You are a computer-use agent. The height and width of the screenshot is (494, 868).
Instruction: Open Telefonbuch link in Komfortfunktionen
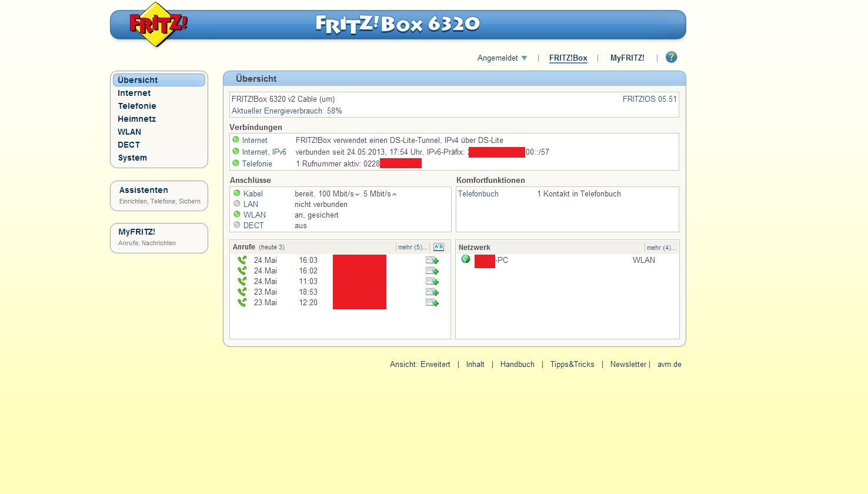[x=478, y=193]
